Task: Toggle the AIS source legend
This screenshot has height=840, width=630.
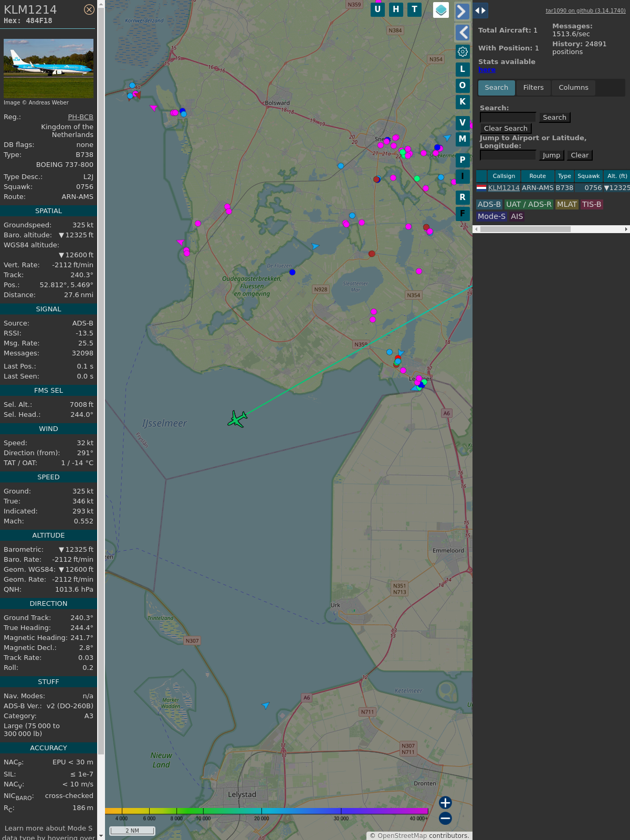Action: (x=517, y=217)
